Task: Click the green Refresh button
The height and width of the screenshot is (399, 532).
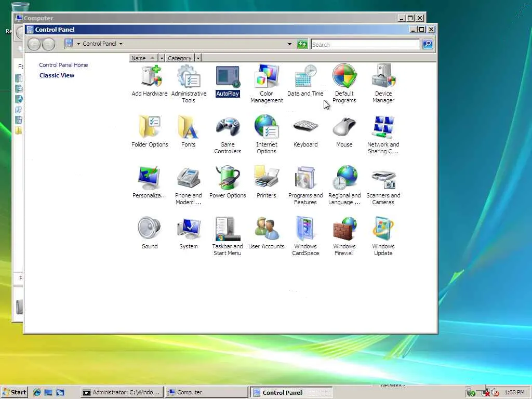Action: [302, 44]
